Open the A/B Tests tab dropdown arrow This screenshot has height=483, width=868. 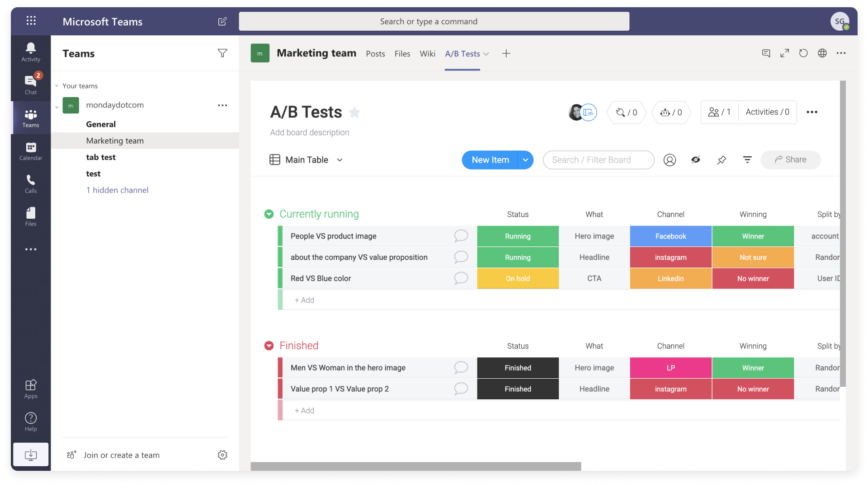tap(486, 53)
